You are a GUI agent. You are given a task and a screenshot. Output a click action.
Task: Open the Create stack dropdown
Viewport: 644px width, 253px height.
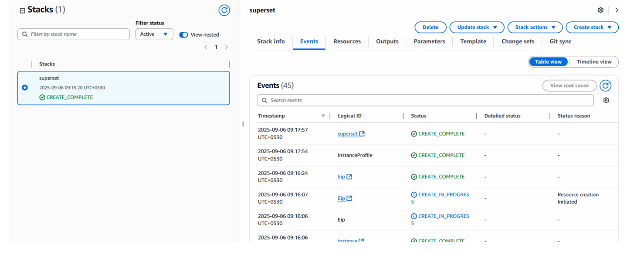[x=592, y=27]
